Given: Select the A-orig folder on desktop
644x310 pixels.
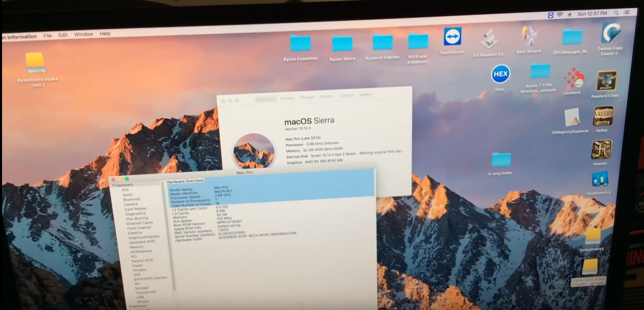Looking at the screenshot, I should (501, 160).
